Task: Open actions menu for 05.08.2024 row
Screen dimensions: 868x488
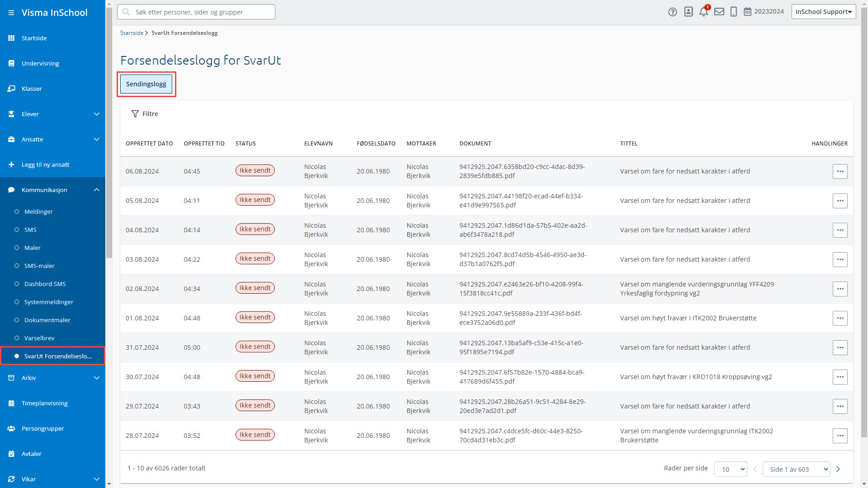Action: click(x=840, y=201)
